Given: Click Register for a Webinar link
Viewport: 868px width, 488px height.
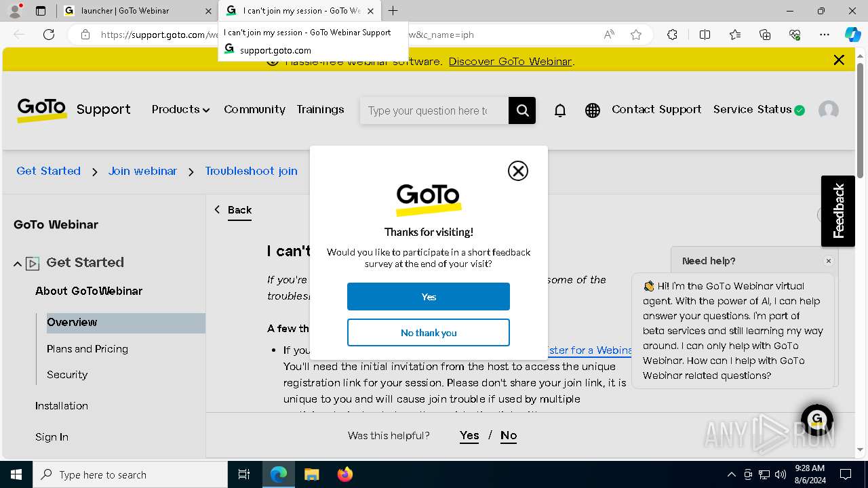Looking at the screenshot, I should click(x=589, y=350).
